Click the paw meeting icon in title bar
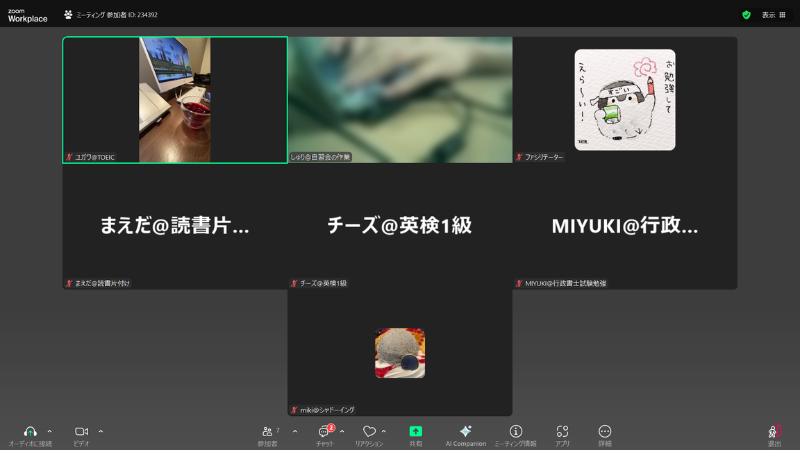 [68, 15]
